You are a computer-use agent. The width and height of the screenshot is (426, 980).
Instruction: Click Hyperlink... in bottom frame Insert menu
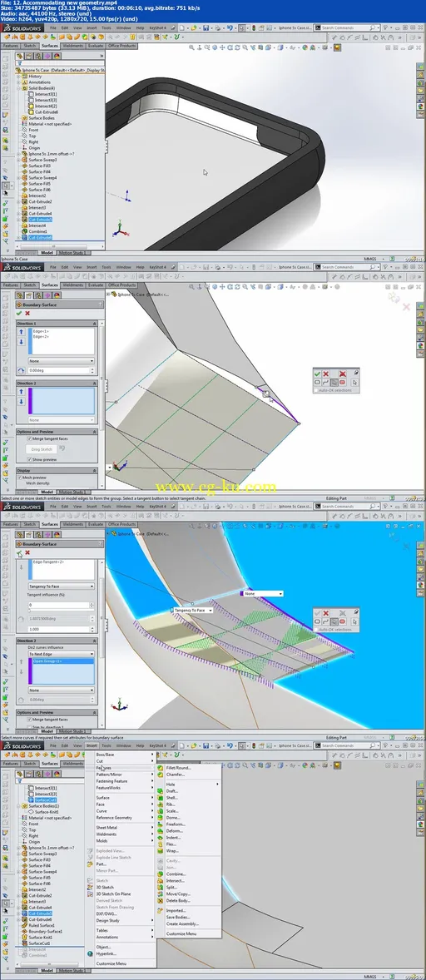(106, 953)
